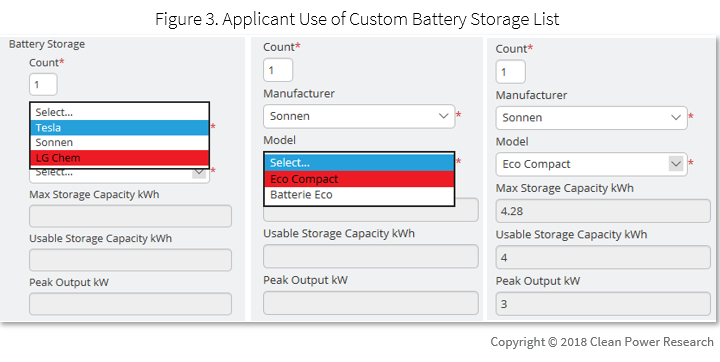This screenshot has width=720, height=362.
Task: Click the Figure 3 caption title
Action: (357, 19)
